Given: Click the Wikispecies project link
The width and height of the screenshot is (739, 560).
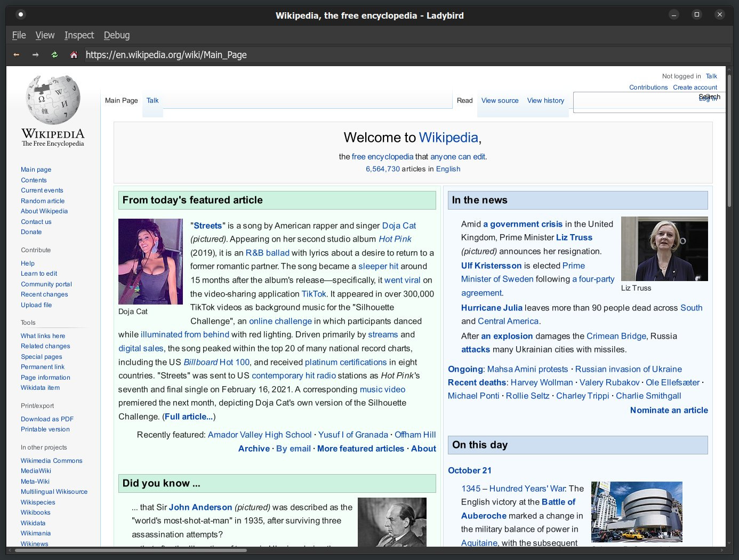Looking at the screenshot, I should click(x=38, y=502).
